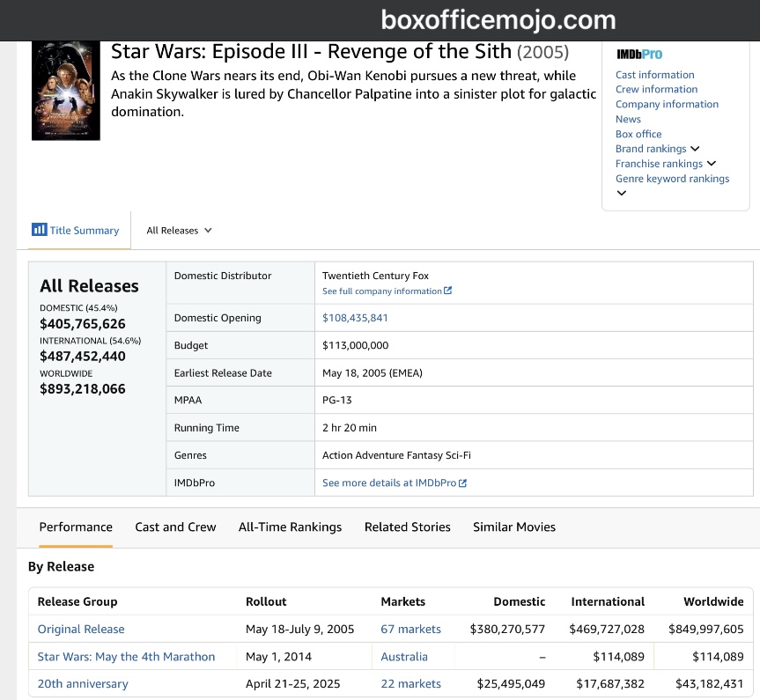This screenshot has height=700, width=760.
Task: Open Franchise rankings link
Action: 659,164
